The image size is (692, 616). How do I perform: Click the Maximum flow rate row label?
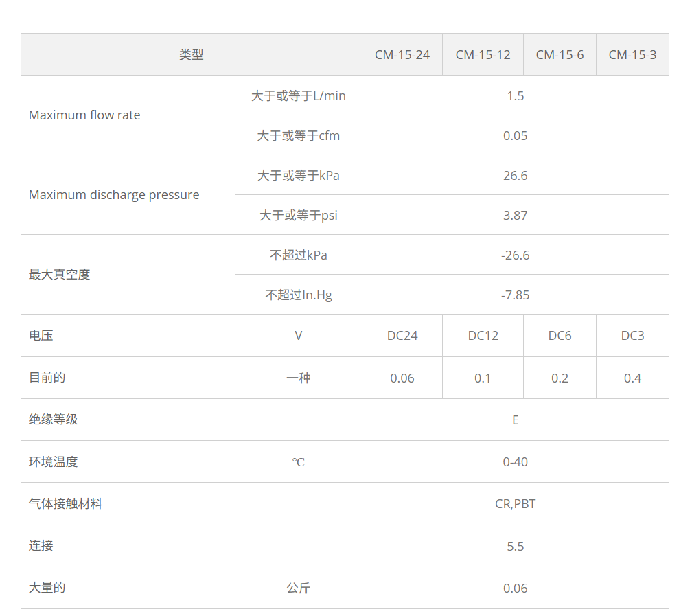click(84, 115)
